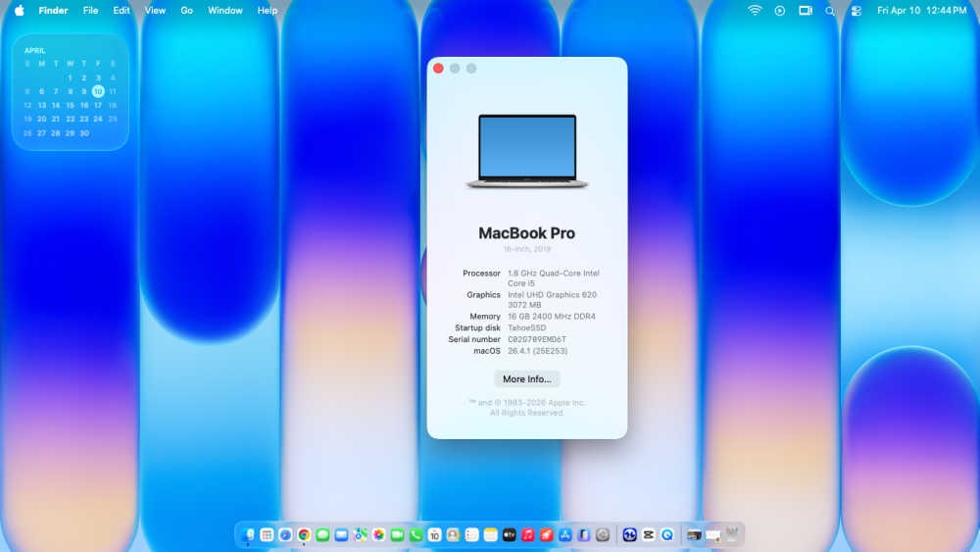Open the screen mirroring menu bar icon
The width and height of the screenshot is (980, 552).
coord(806,10)
